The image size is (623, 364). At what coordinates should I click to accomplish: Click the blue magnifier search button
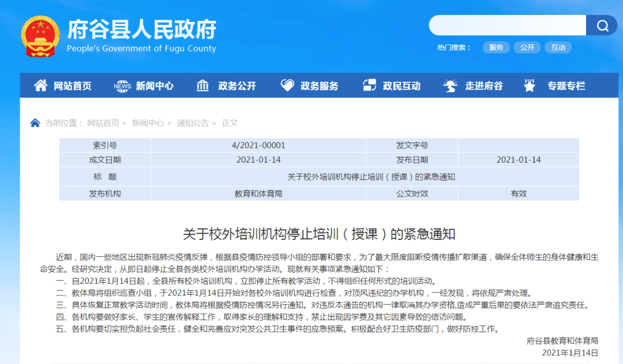pos(602,25)
